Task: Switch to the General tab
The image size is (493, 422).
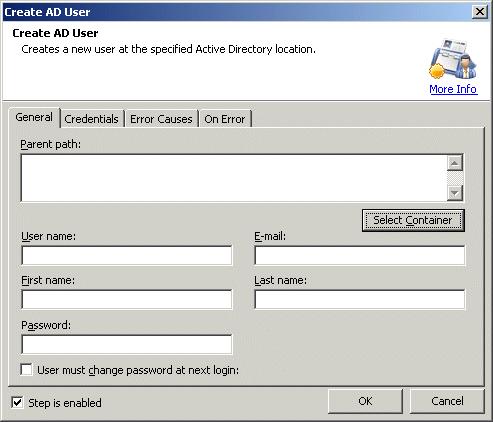Action: [x=34, y=117]
